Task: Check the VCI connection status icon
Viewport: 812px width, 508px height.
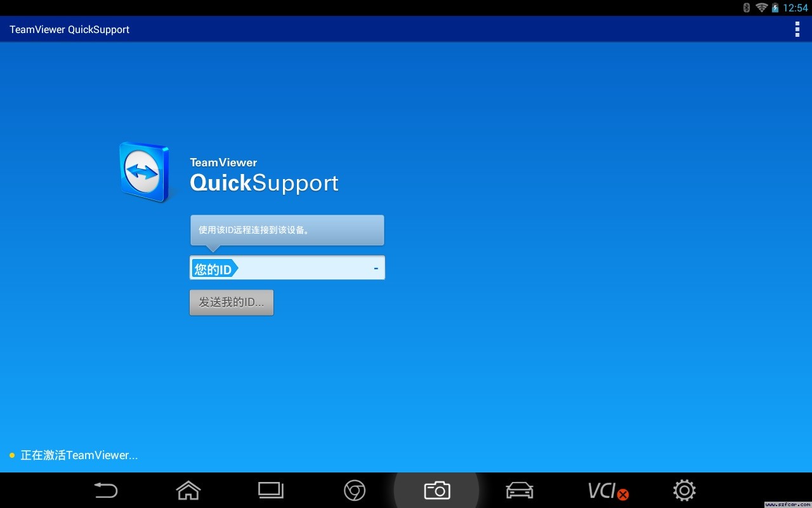Action: (x=608, y=491)
